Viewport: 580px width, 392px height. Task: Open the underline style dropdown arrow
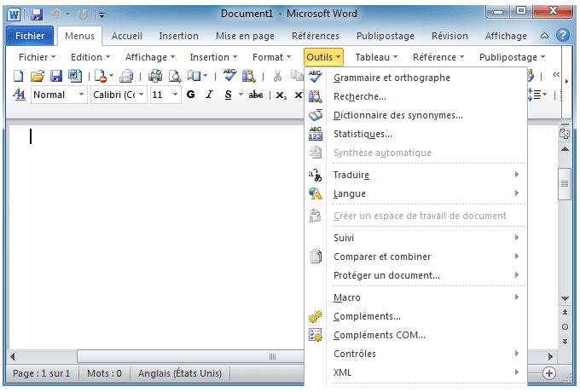(241, 95)
